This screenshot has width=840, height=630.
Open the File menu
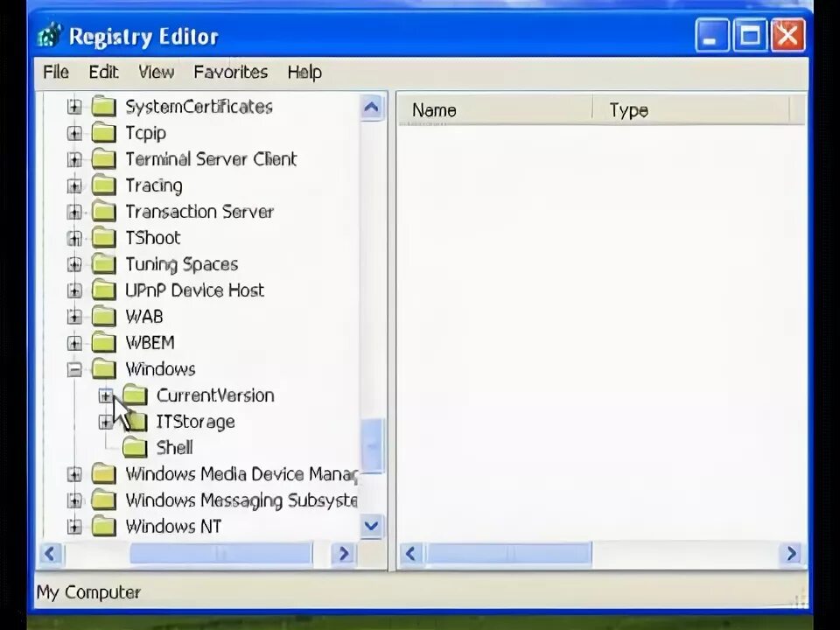[56, 72]
